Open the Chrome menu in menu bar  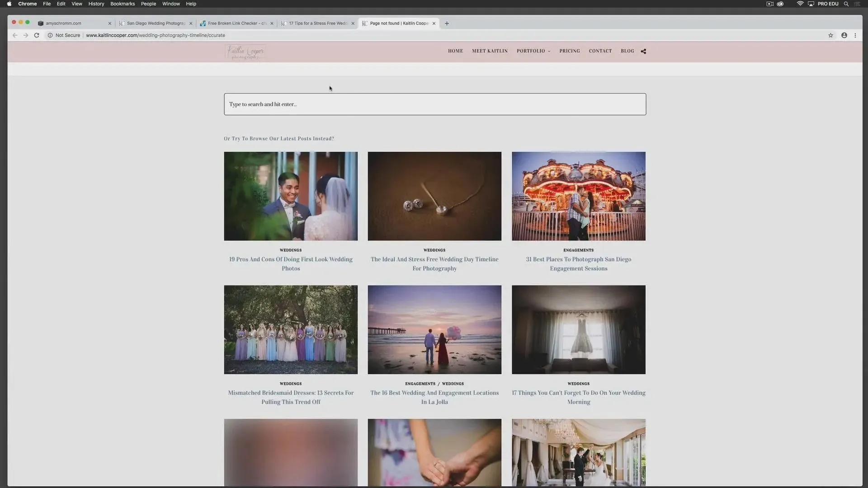(x=28, y=4)
